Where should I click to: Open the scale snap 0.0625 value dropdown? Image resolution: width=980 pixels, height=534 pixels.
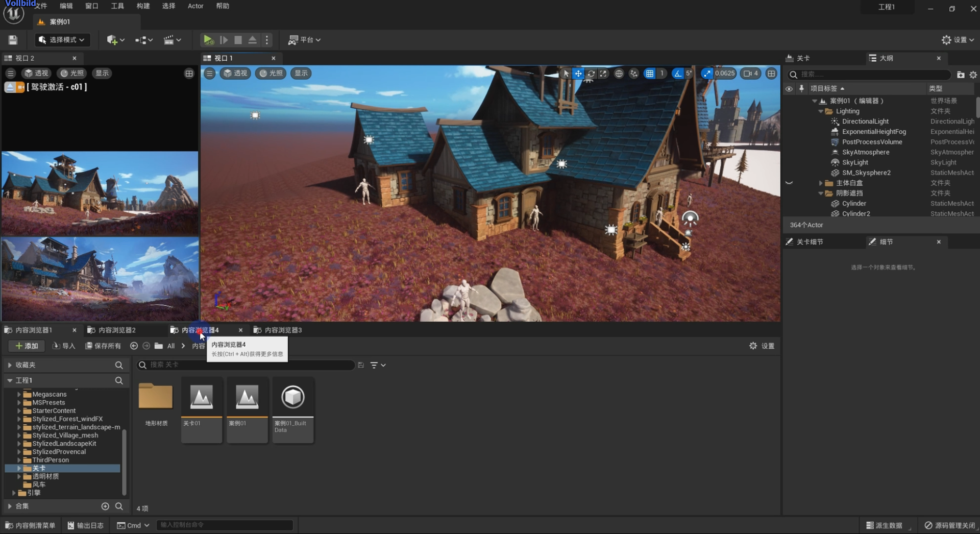point(725,74)
